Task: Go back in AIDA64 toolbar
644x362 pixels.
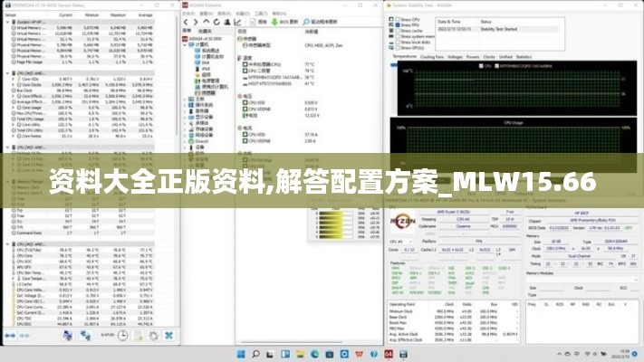Action: point(186,22)
